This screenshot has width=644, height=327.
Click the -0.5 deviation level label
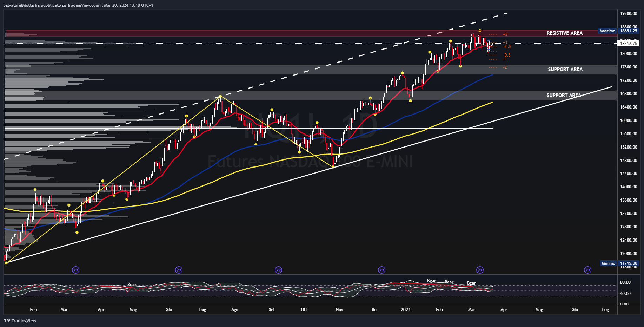coord(507,55)
